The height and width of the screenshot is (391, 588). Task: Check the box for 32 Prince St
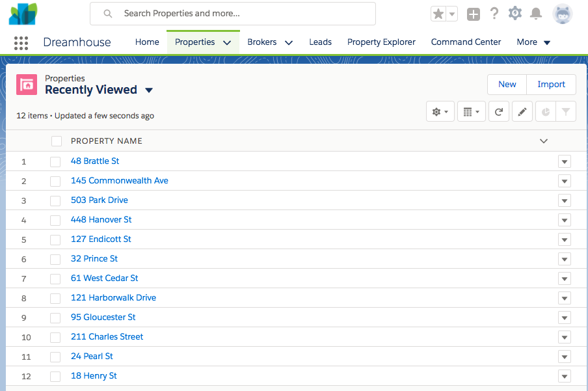click(x=55, y=260)
